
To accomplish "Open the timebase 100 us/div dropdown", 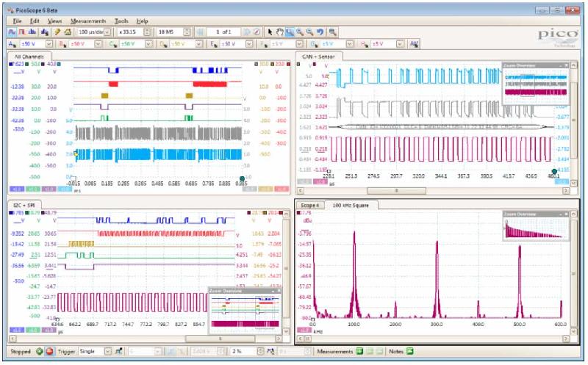I will tap(108, 32).
